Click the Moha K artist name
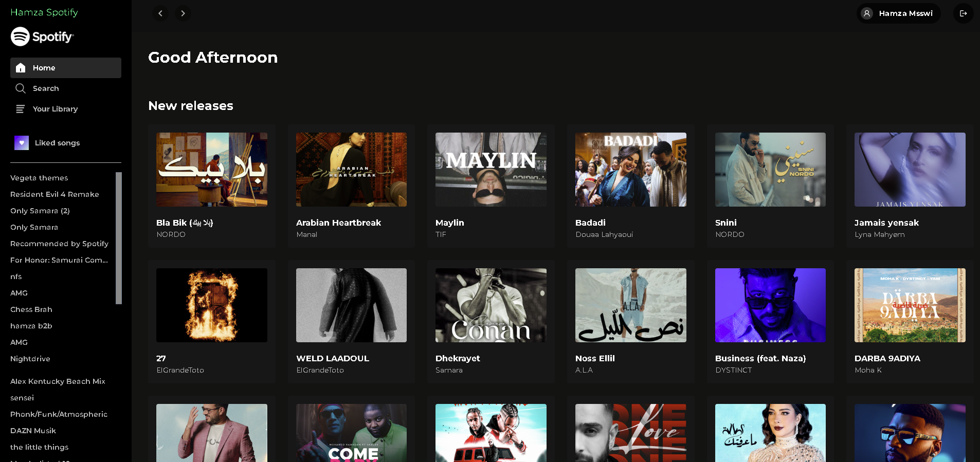The image size is (980, 462). point(868,370)
